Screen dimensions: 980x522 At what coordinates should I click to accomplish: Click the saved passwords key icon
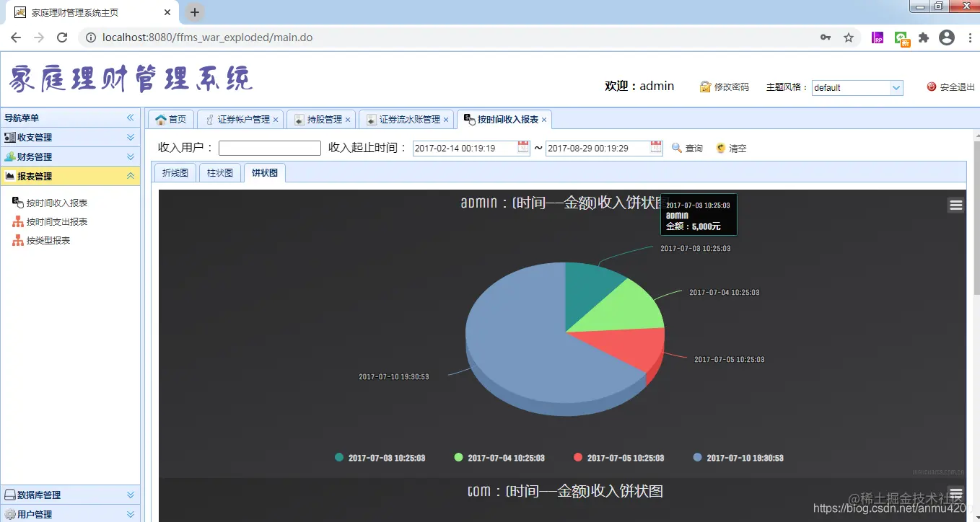pyautogui.click(x=826, y=37)
